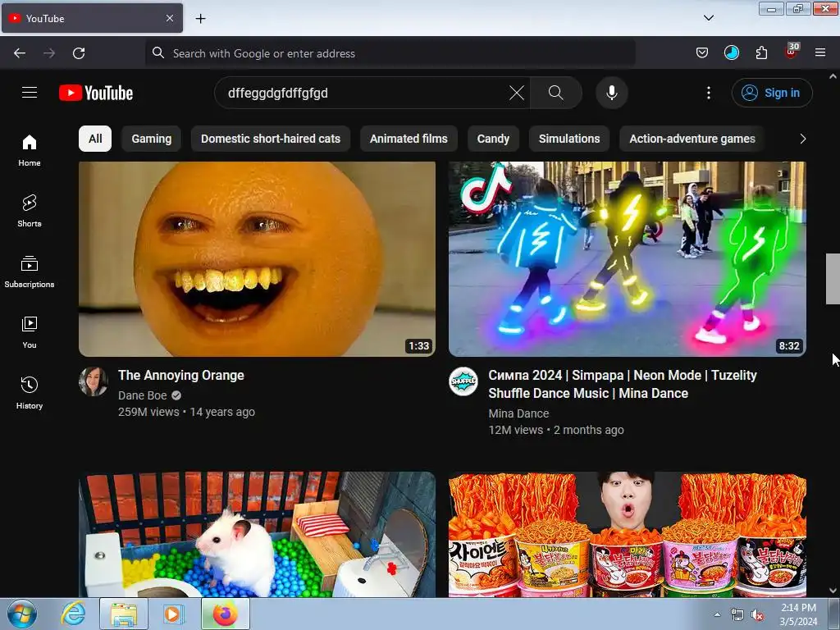Viewport: 840px width, 630px height.
Task: Select the All filter chip
Action: point(95,139)
